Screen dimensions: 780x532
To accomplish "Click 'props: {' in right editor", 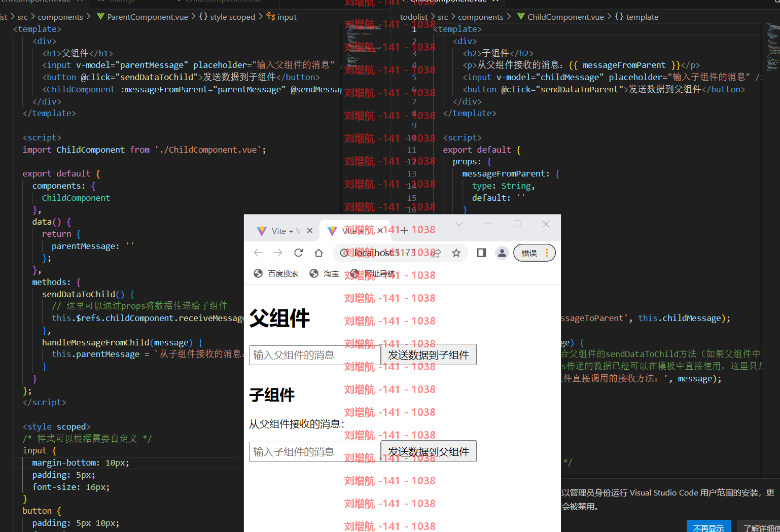I will click(472, 161).
